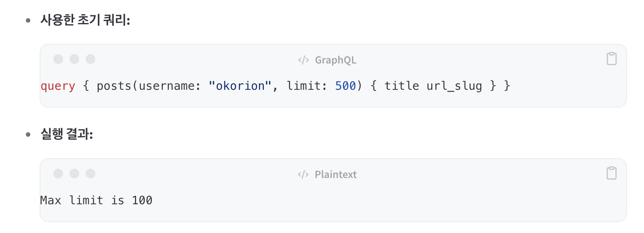The image size is (644, 233).
Task: Click the code icon beside GraphQL label
Action: pyautogui.click(x=303, y=60)
